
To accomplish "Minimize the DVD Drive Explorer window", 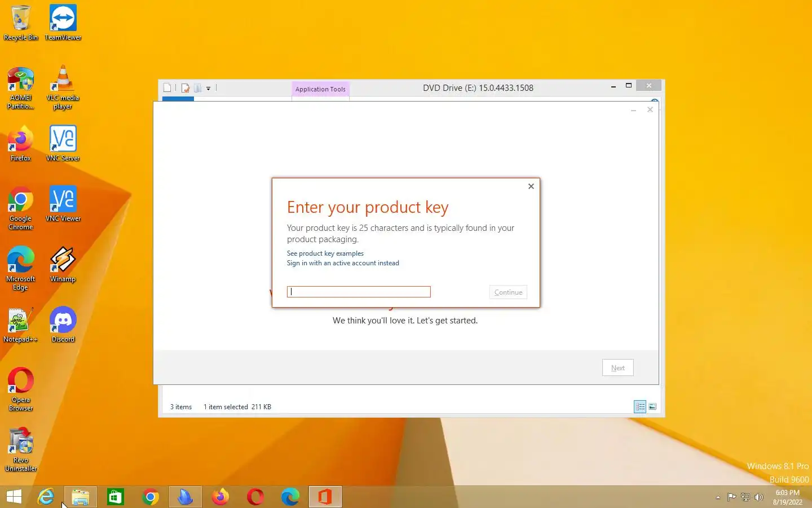I will pos(614,86).
